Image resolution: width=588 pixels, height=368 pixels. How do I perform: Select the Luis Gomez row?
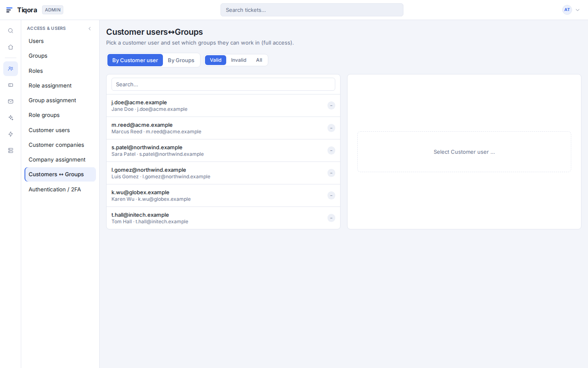(x=223, y=173)
